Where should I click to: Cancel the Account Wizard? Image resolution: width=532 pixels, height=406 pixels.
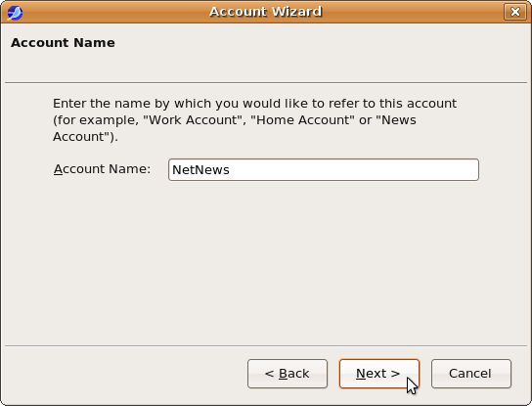pyautogui.click(x=471, y=374)
